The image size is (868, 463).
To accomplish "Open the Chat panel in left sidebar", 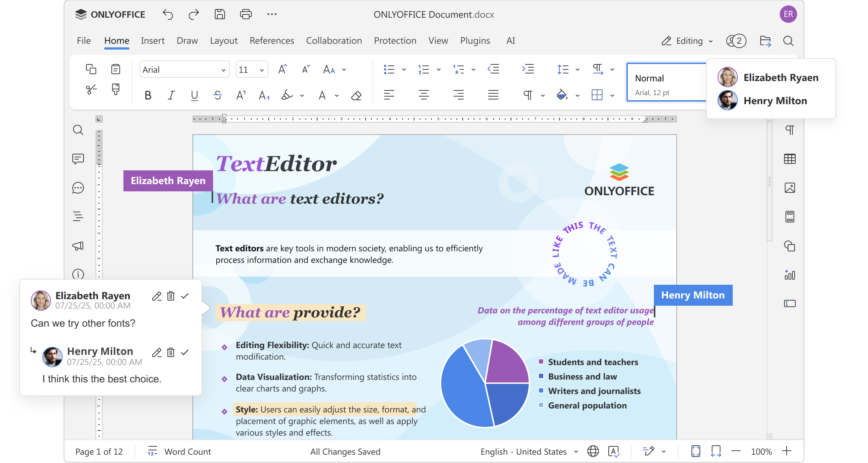I will pyautogui.click(x=78, y=188).
